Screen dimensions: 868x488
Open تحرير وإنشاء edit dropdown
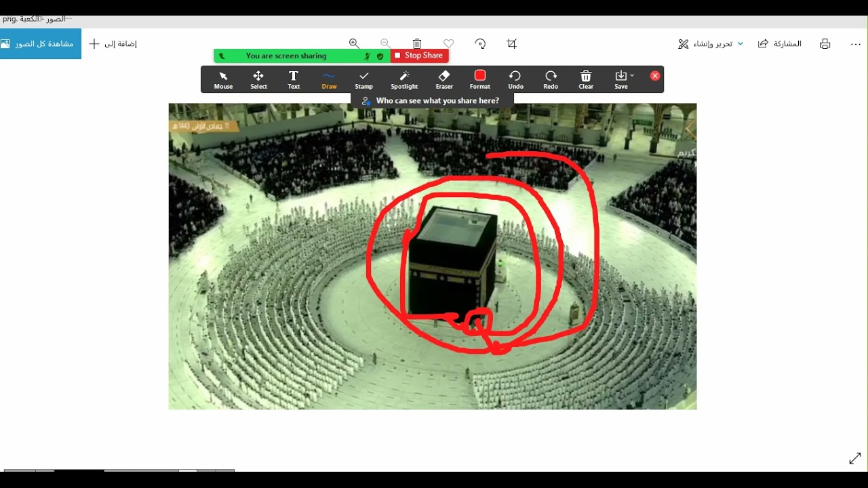[x=711, y=43]
